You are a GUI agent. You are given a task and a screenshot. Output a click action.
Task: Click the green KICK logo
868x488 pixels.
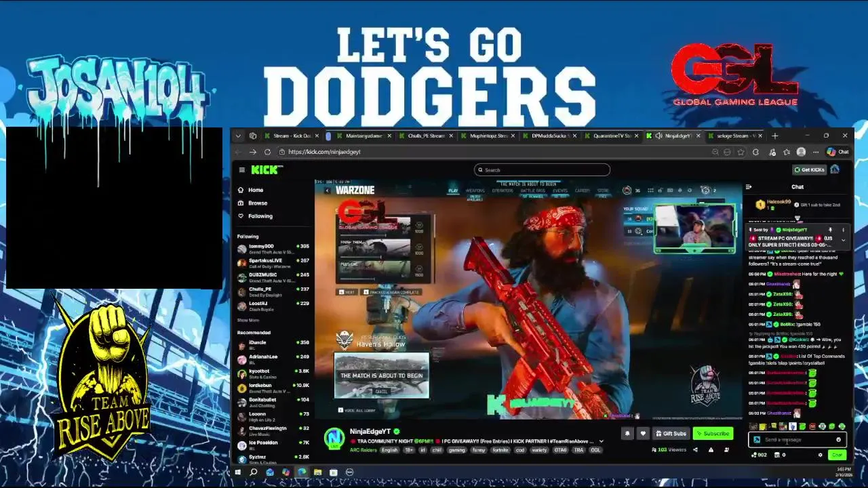coord(267,169)
